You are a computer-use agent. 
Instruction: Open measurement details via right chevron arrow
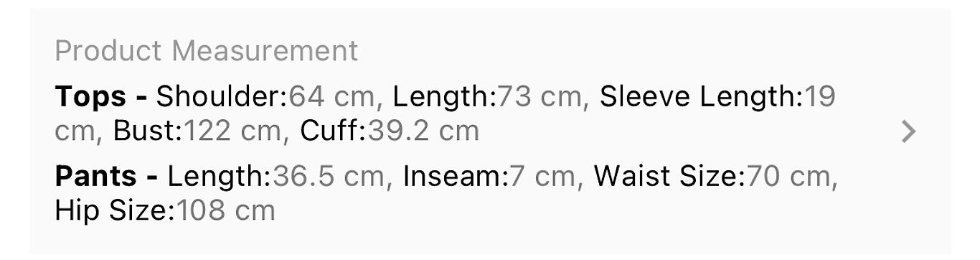coord(909,131)
